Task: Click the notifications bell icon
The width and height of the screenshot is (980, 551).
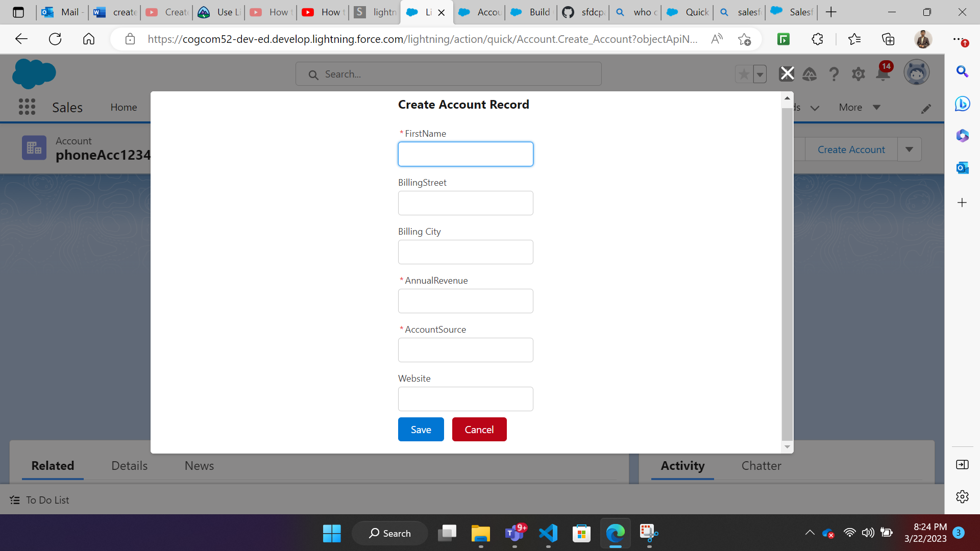Action: 883,74
